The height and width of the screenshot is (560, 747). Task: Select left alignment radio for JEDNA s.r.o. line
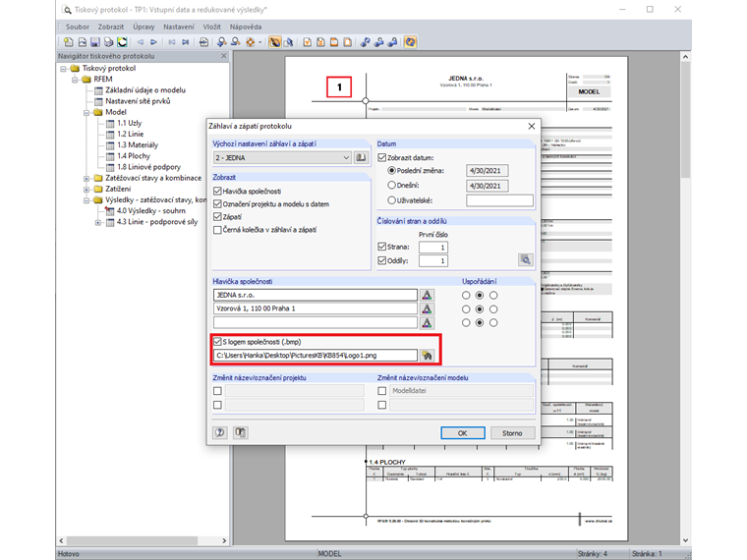pos(466,296)
